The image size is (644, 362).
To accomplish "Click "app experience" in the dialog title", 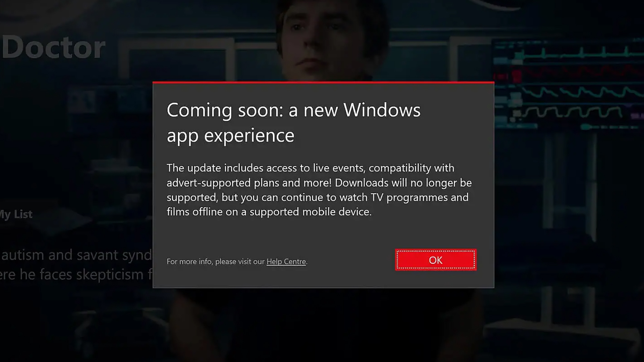I will [231, 135].
